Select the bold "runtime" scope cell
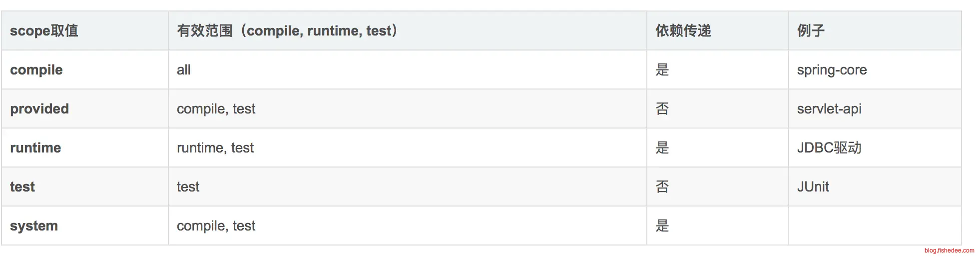 click(35, 148)
